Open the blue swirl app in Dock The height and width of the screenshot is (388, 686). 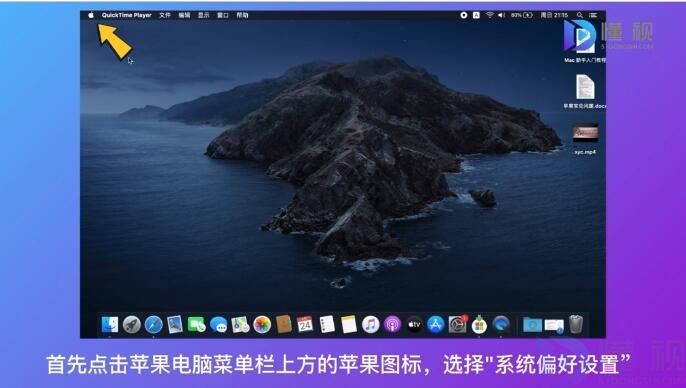[x=501, y=325]
